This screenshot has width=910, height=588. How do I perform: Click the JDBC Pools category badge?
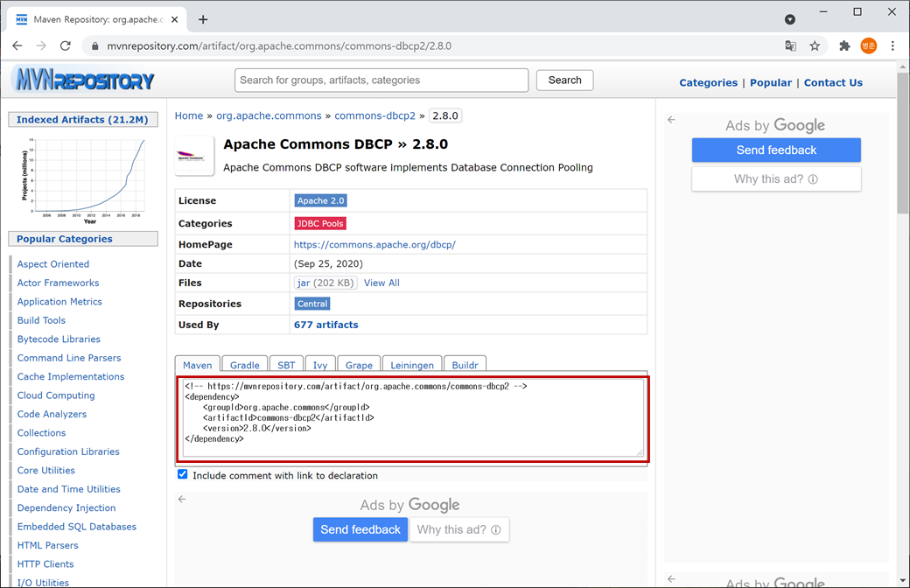coord(320,223)
